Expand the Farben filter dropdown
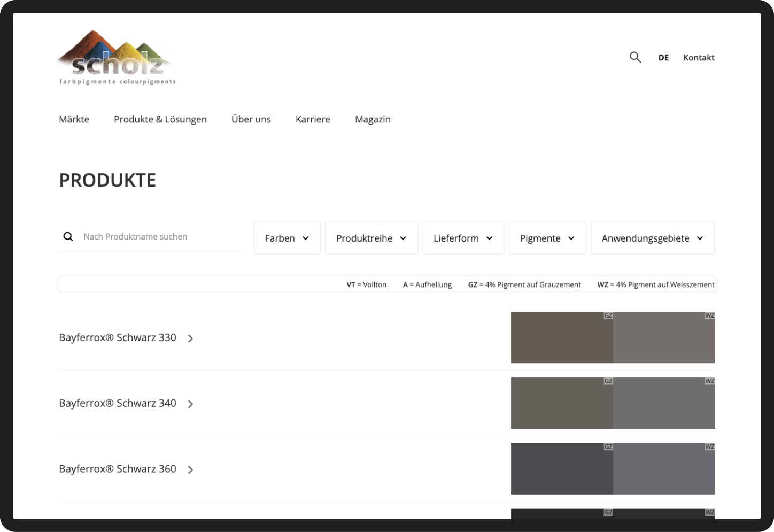Image resolution: width=774 pixels, height=532 pixels. pos(287,238)
